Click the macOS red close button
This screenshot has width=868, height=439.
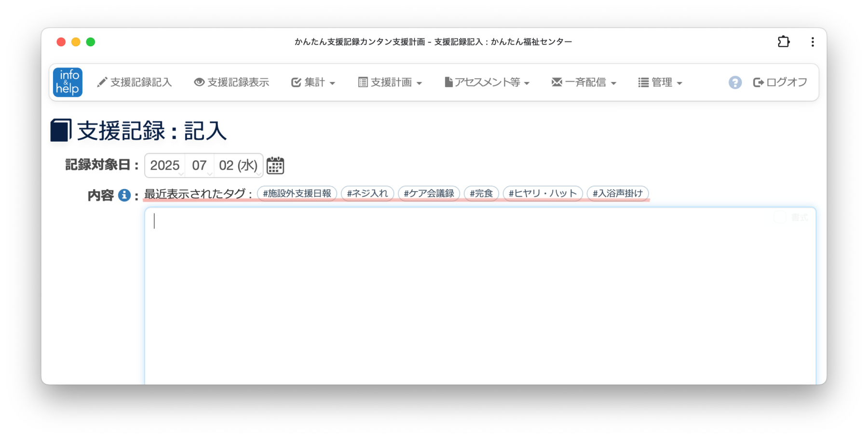pyautogui.click(x=61, y=42)
